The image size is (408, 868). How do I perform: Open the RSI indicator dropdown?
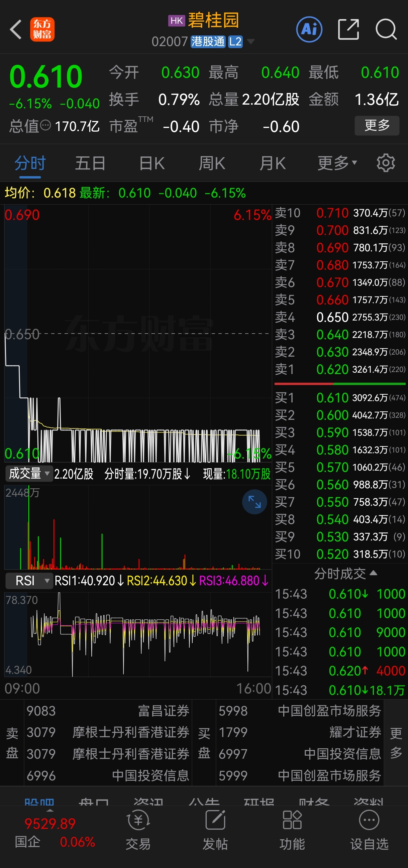29,581
